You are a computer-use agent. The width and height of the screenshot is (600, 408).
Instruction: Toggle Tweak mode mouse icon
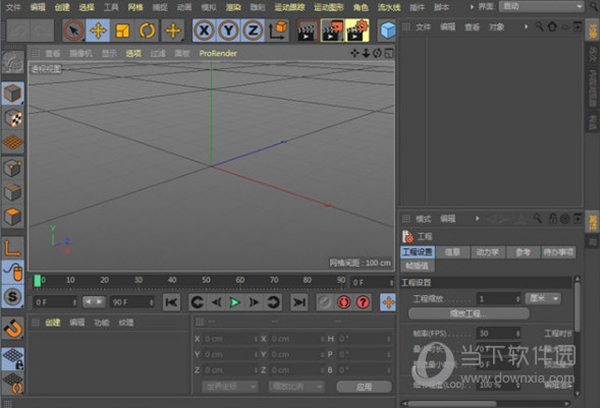[x=13, y=272]
